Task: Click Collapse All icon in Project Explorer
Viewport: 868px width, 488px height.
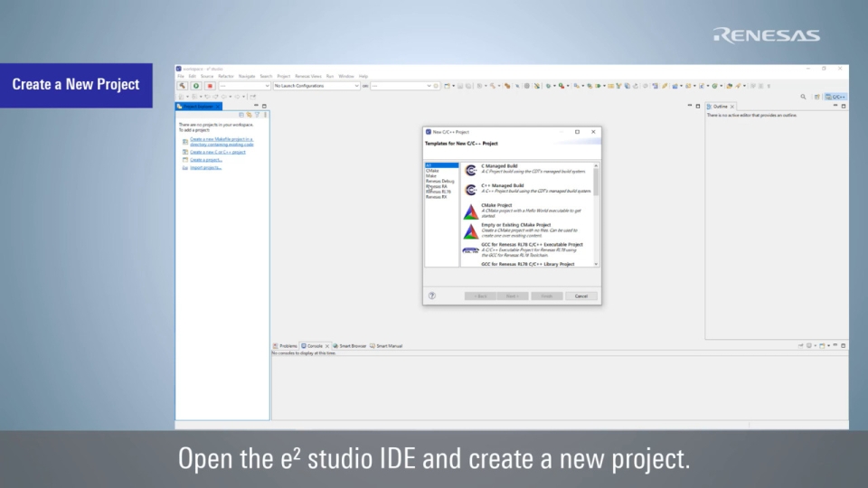Action: point(241,115)
